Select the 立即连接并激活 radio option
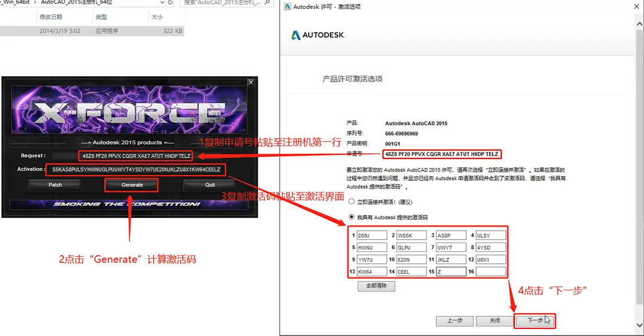 (352, 202)
